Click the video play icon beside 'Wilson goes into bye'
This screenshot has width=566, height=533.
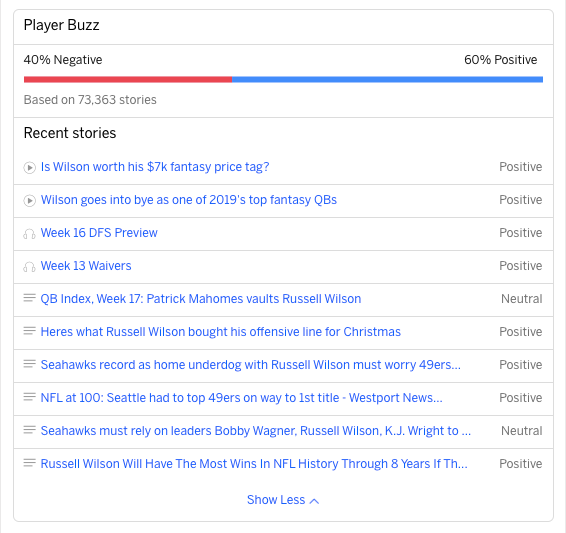click(30, 200)
